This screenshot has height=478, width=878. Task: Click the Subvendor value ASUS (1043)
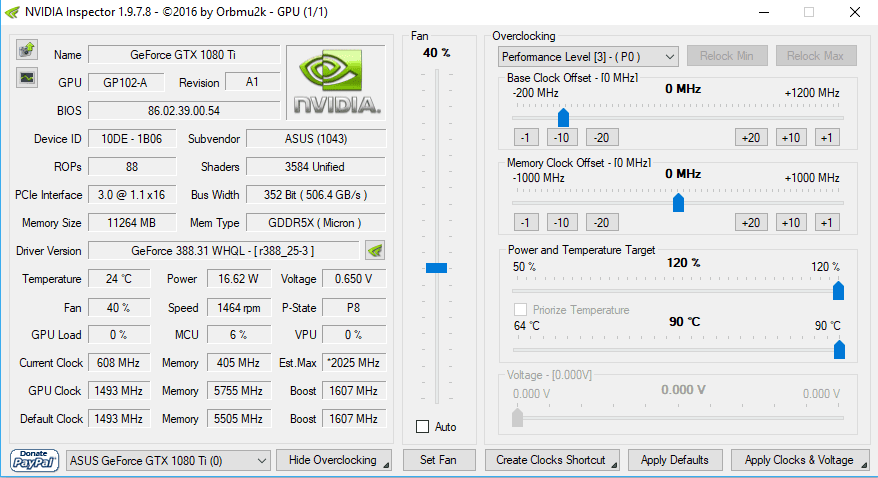point(316,138)
